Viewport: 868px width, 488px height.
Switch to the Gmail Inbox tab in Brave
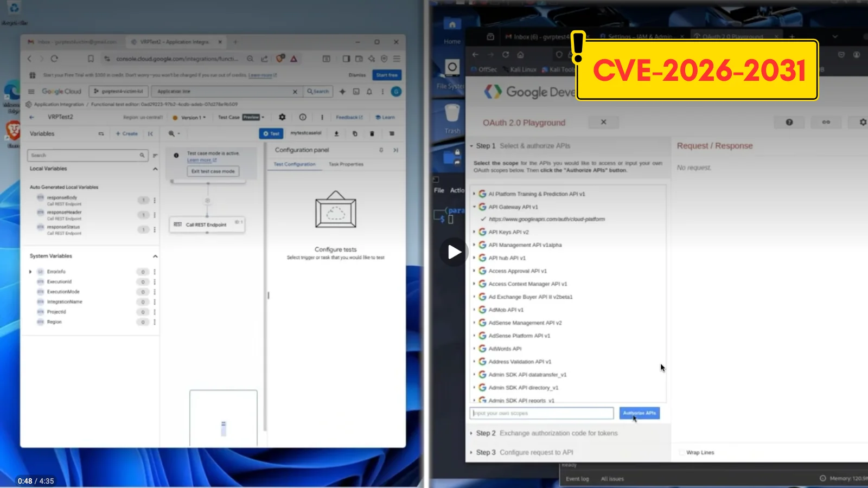coord(73,42)
